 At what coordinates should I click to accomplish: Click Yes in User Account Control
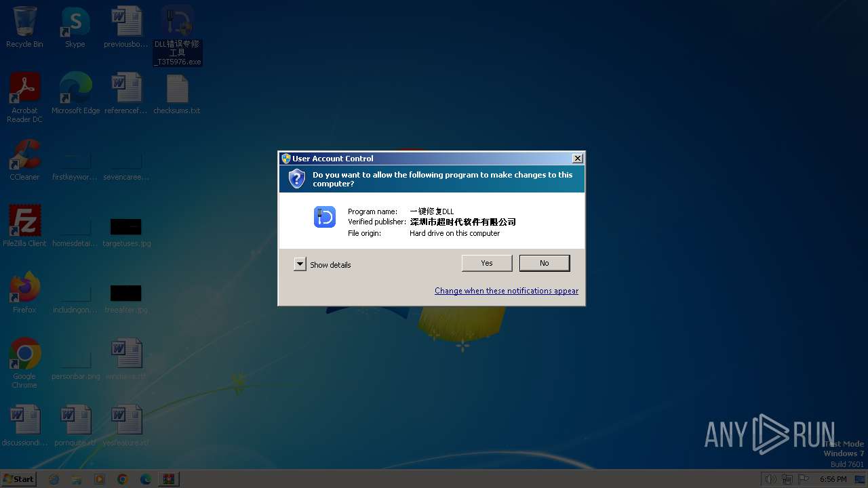pyautogui.click(x=487, y=263)
